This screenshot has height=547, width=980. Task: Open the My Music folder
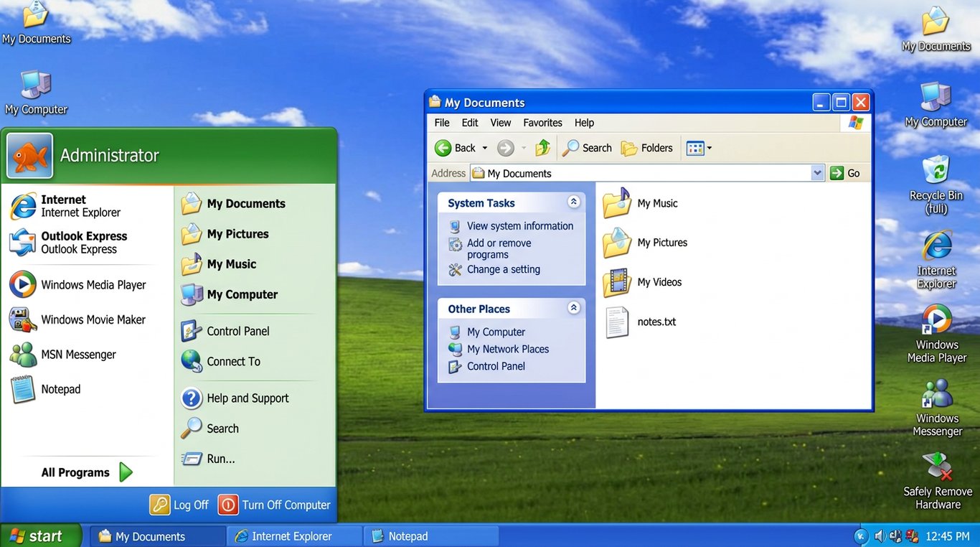pyautogui.click(x=658, y=202)
